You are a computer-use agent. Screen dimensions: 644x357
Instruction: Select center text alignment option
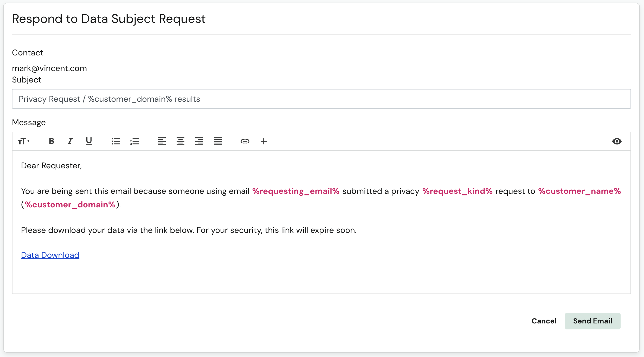click(x=180, y=141)
